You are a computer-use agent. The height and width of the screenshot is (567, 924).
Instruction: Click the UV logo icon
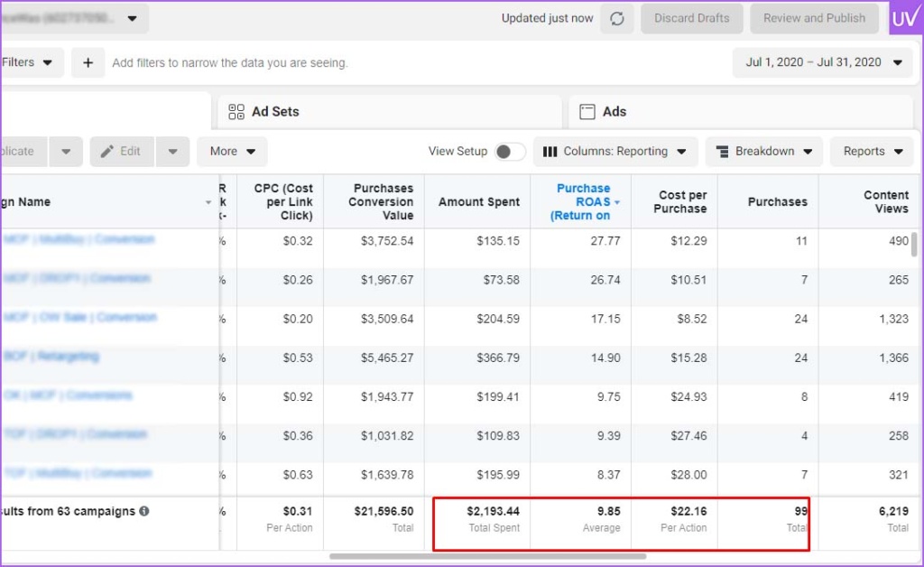pyautogui.click(x=905, y=18)
